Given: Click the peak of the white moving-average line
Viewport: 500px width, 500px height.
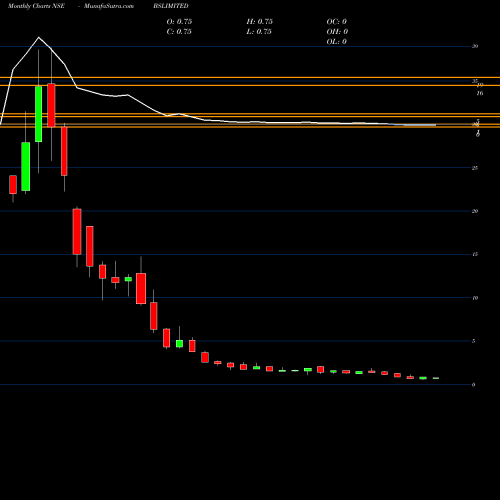Looking at the screenshot, I should [x=39, y=37].
